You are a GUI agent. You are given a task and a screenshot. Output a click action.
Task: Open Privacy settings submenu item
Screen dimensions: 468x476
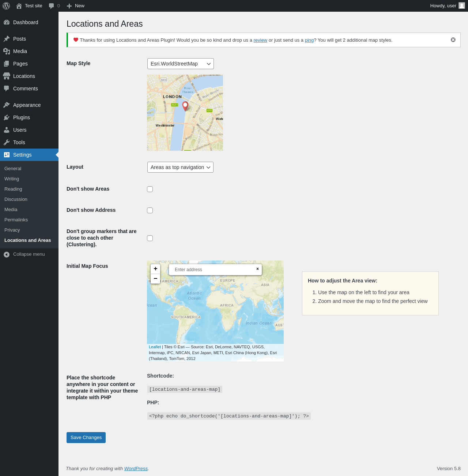(12, 230)
